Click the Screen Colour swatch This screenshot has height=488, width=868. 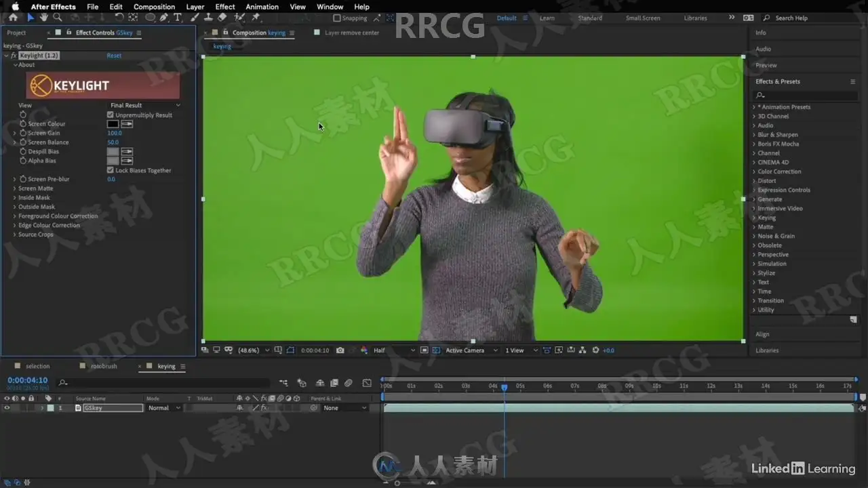pyautogui.click(x=113, y=124)
